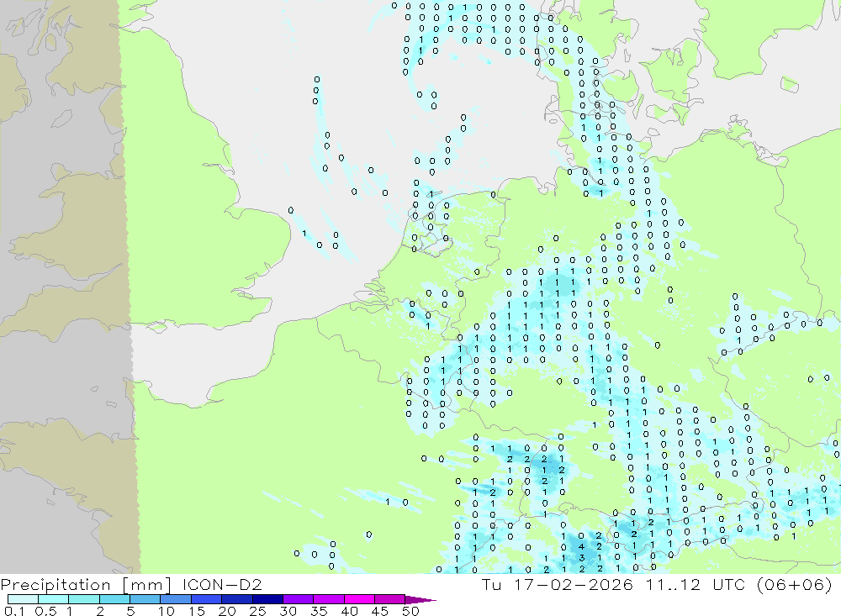The image size is (841, 616).
Task: Click the '25' legend scale label
Action: click(258, 611)
